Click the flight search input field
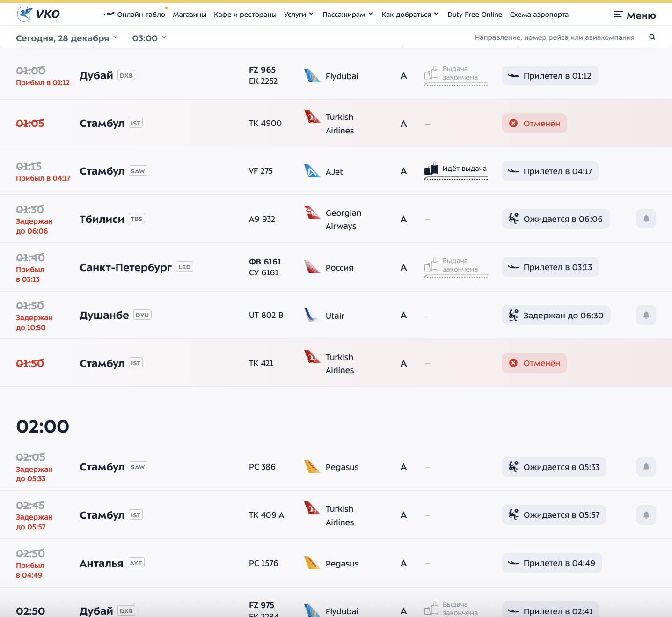672x617 pixels. click(554, 37)
